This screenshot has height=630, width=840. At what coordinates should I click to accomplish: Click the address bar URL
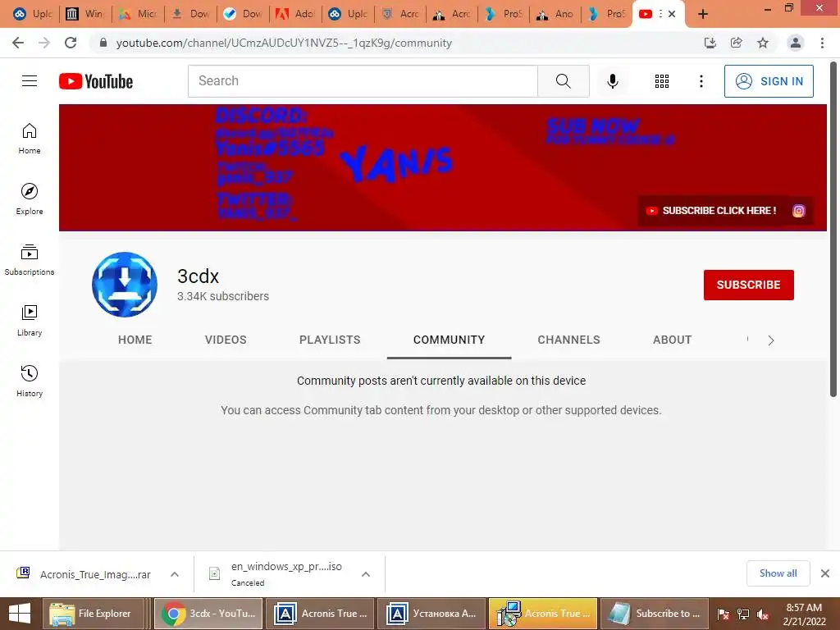pos(284,43)
